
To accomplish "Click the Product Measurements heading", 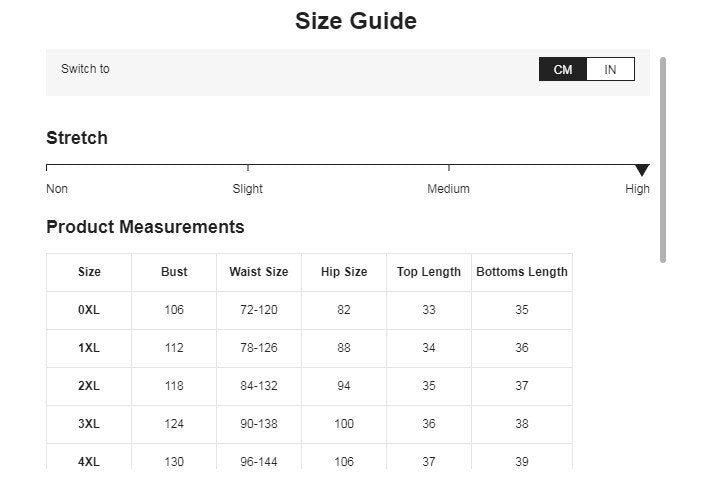I will 145,227.
